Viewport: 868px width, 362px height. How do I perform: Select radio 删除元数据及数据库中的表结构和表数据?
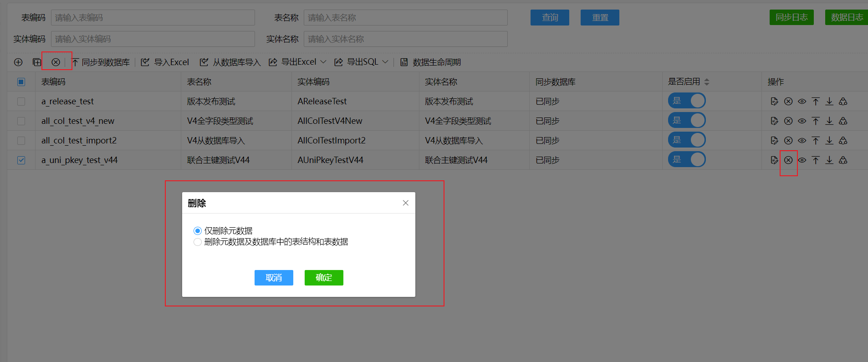pos(197,242)
